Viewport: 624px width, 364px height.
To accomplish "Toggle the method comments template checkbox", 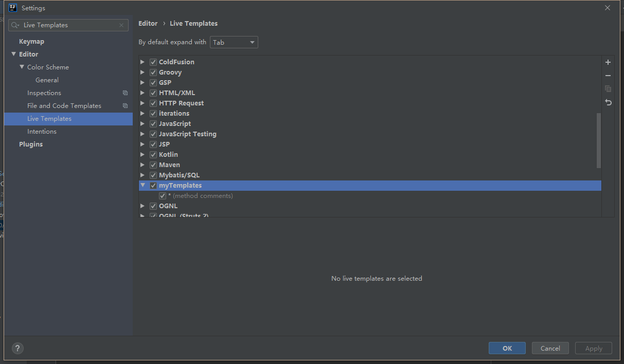I will pos(163,196).
